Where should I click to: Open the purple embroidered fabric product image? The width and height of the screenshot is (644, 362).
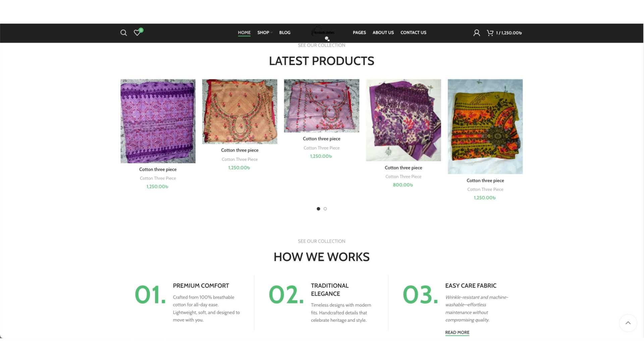coord(158,121)
